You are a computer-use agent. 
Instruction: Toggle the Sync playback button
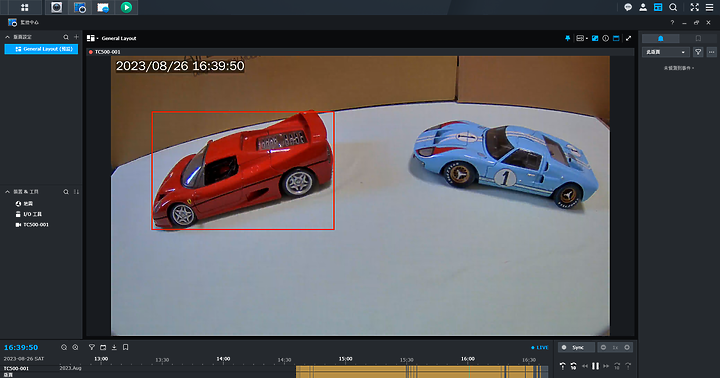(x=576, y=348)
